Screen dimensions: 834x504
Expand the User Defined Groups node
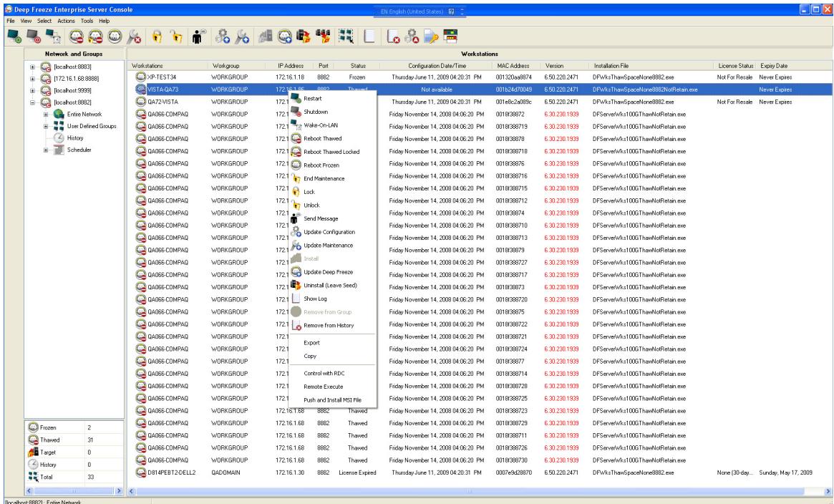click(x=46, y=127)
